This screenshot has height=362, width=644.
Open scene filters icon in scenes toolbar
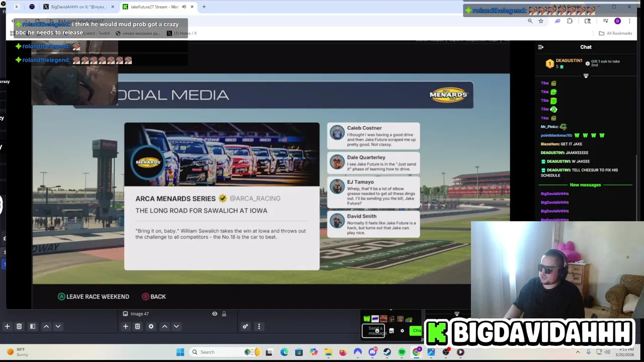[32, 326]
